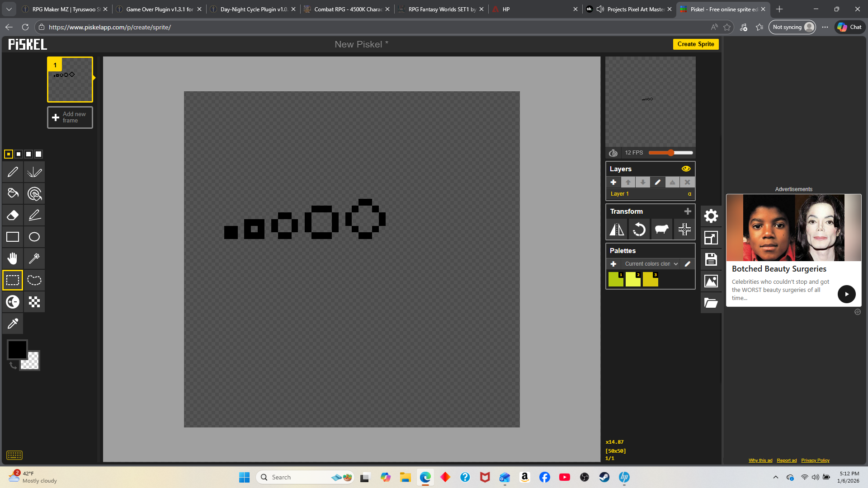
Task: Click the Create Sprite button
Action: (x=696, y=44)
